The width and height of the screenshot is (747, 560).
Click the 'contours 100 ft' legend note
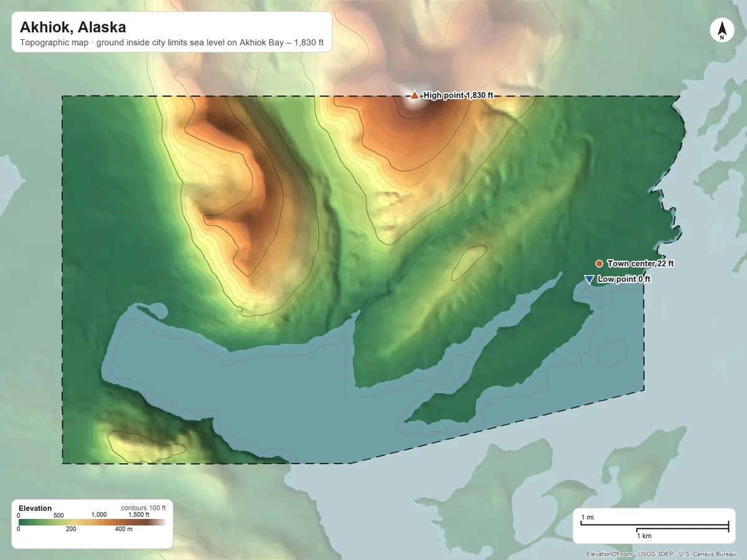[143, 508]
